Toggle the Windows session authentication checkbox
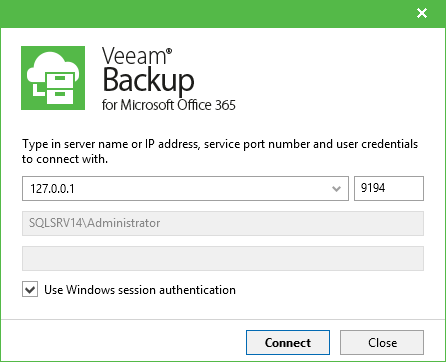This screenshot has height=362, width=446. coord(30,289)
